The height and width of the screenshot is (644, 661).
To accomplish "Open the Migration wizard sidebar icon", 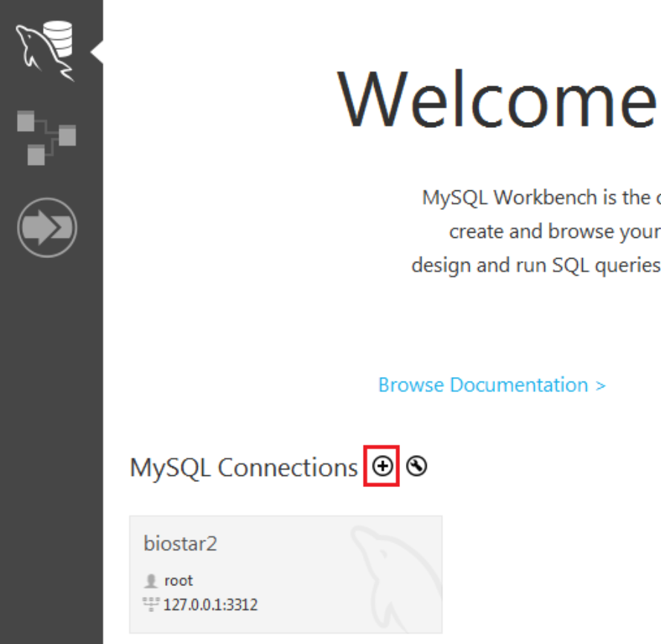I will pos(48,228).
